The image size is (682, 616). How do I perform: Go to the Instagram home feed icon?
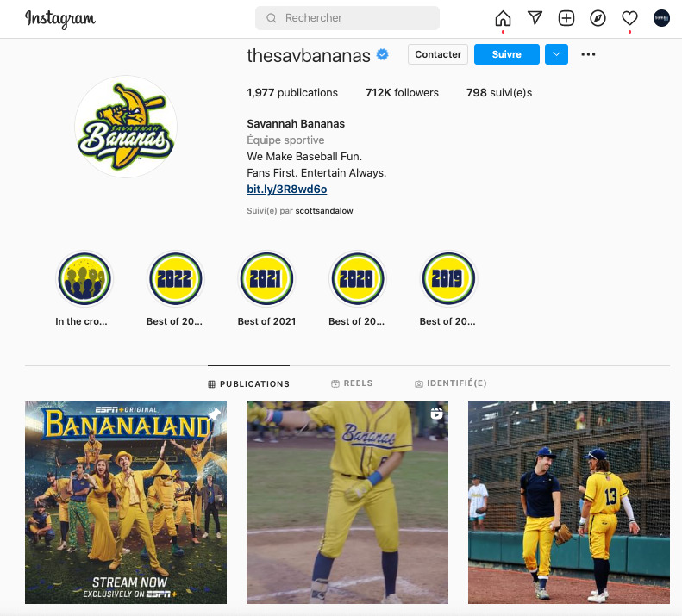coord(503,18)
